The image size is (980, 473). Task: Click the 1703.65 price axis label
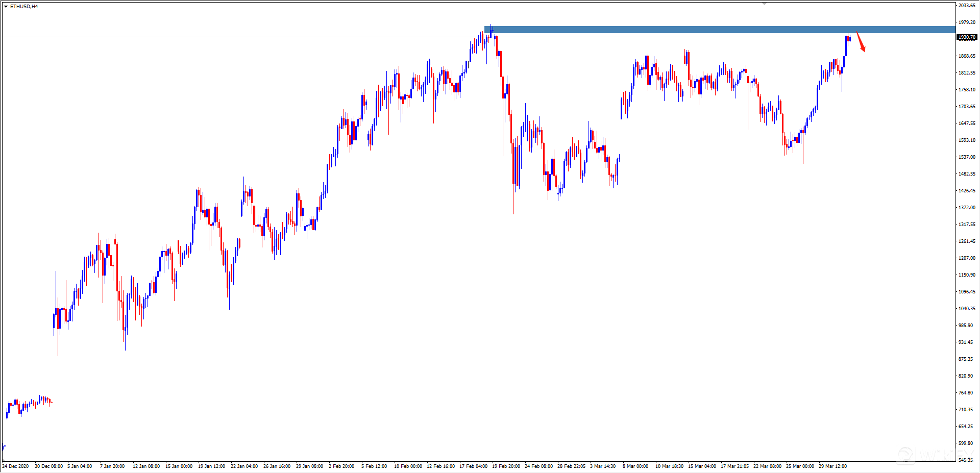click(x=967, y=107)
